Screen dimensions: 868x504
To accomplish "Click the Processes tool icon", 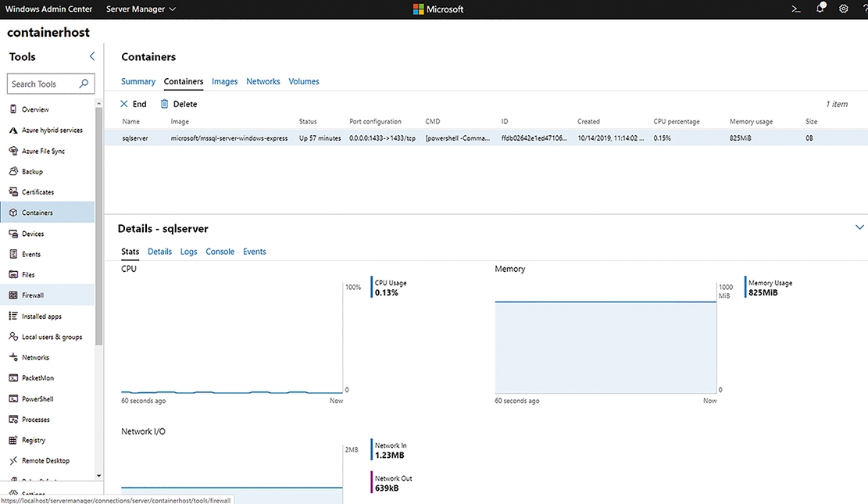I will coord(13,420).
